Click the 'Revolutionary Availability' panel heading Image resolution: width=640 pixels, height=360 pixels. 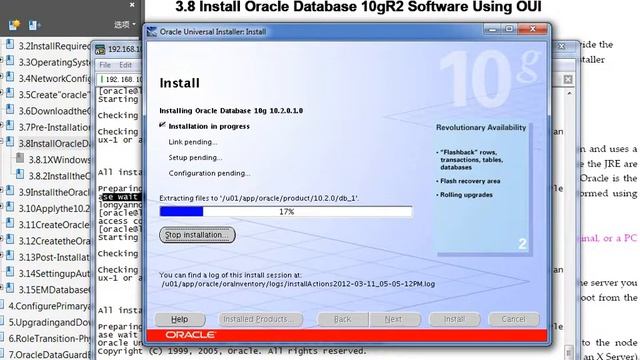click(481, 127)
